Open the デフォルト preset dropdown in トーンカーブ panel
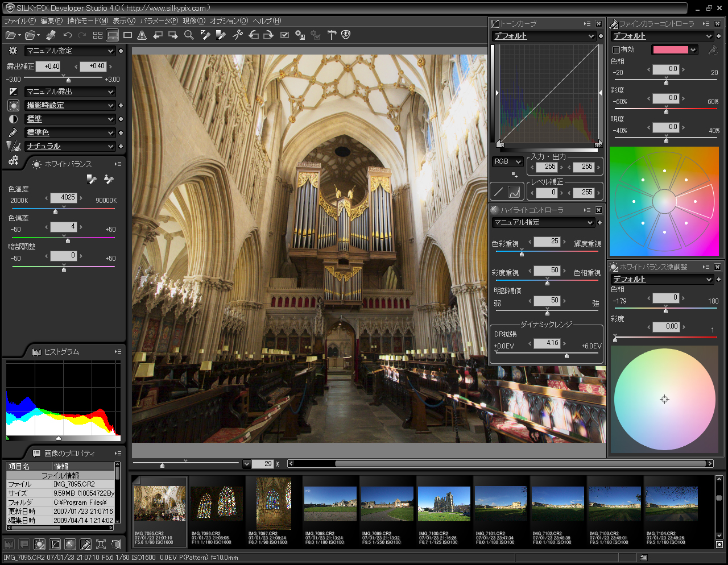This screenshot has height=565, width=728. point(543,36)
